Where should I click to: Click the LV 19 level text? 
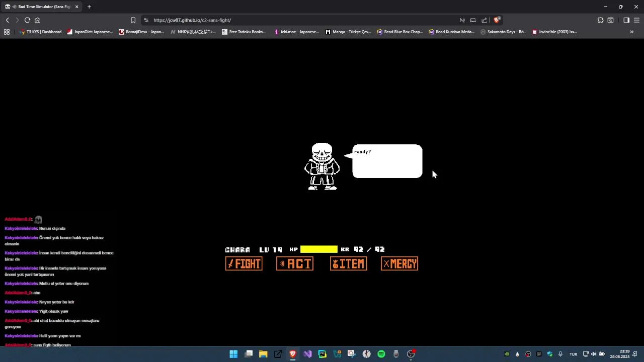271,250
